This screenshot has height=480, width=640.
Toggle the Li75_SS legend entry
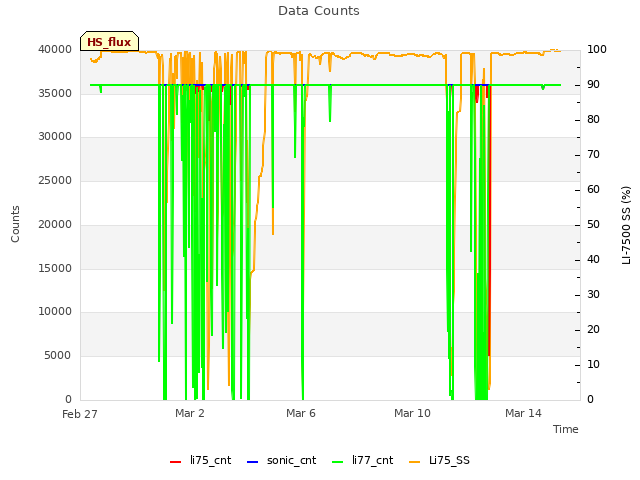click(x=439, y=460)
